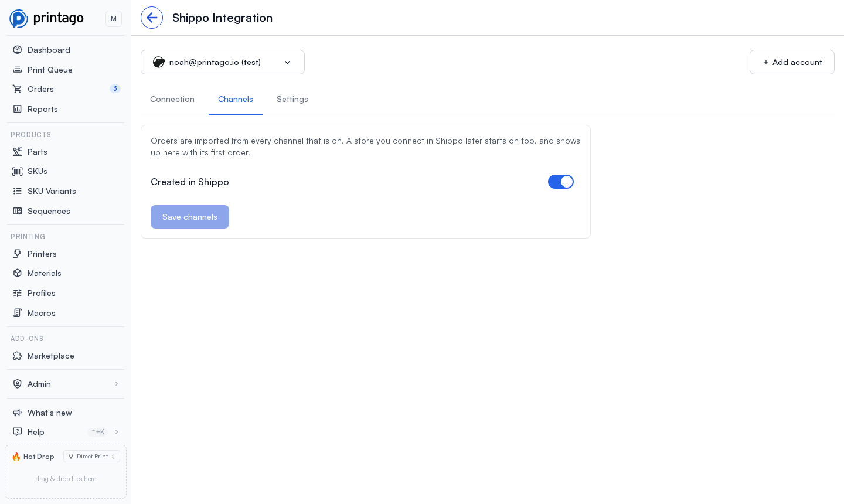Open the Marketplace puzzle icon
Viewport: 844px width, 504px height.
pos(18,356)
